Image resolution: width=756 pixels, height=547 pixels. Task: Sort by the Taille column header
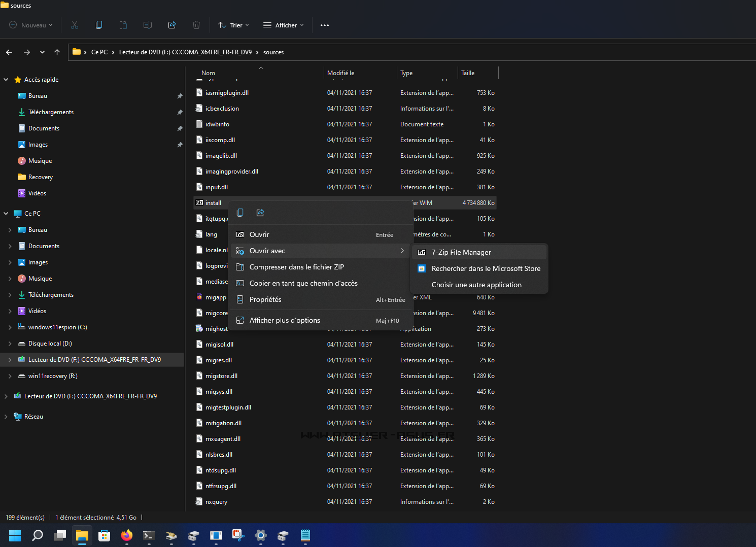click(468, 73)
